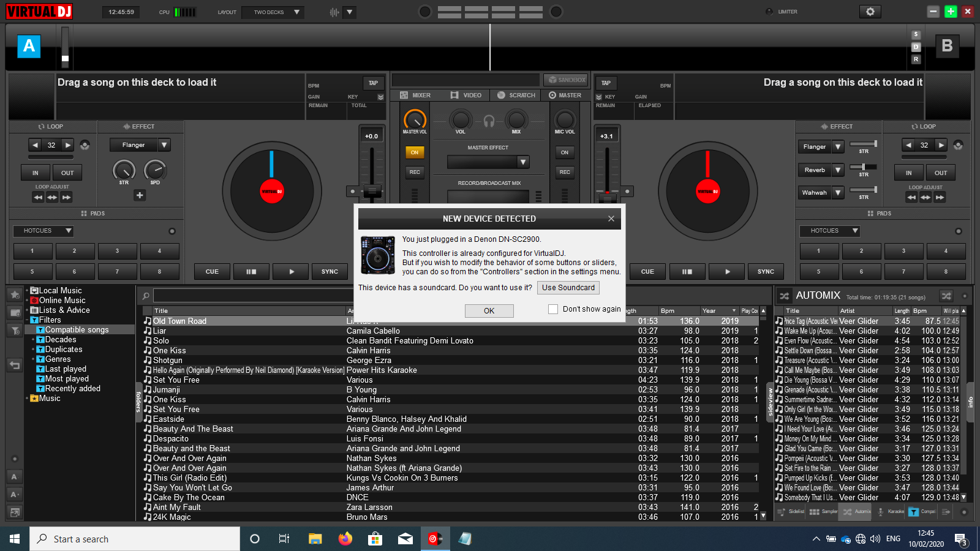Open Firefox from the taskbar

(x=345, y=539)
